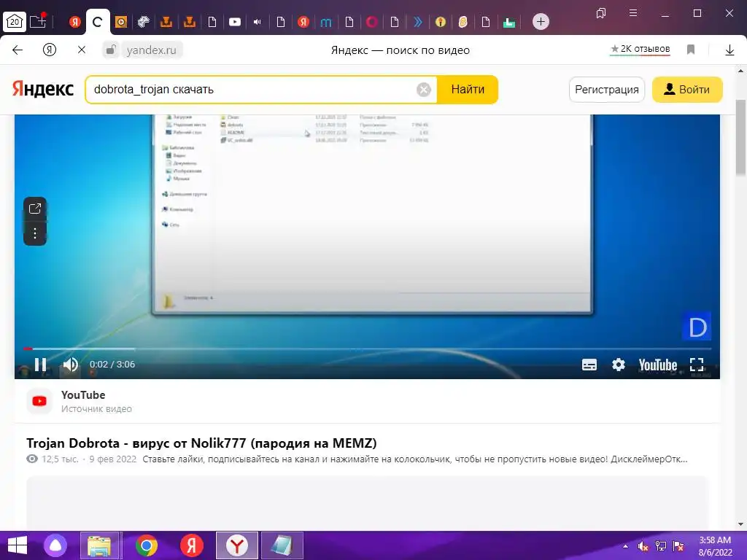747x560 pixels.
Task: Pause the video
Action: 41,365
